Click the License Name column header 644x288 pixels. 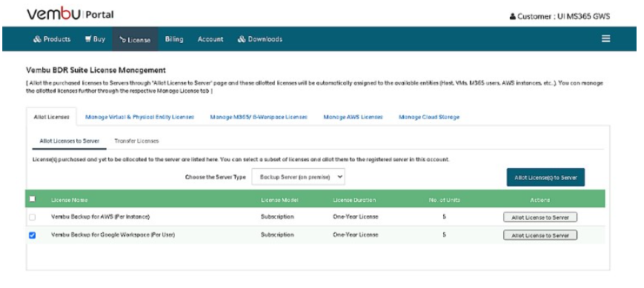point(70,200)
